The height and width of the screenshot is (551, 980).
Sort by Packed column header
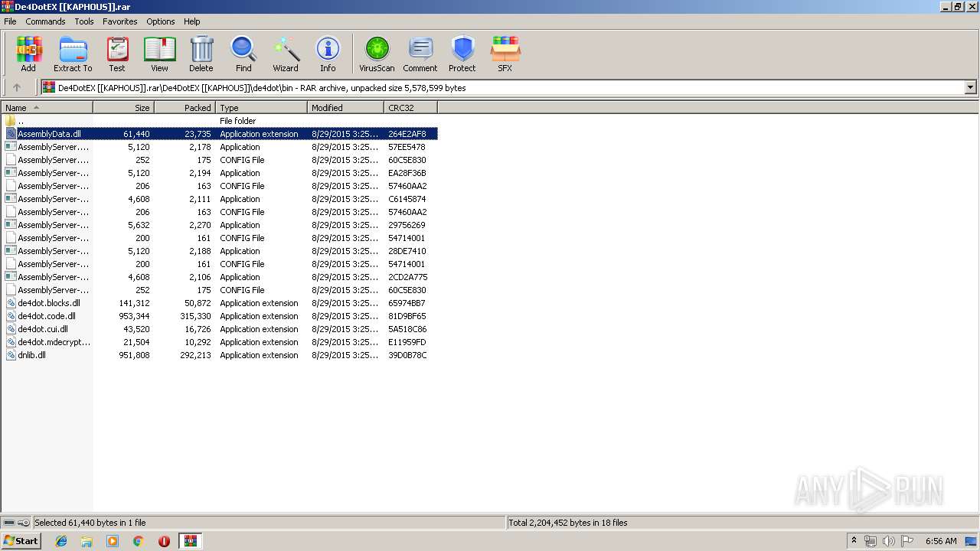pos(185,108)
